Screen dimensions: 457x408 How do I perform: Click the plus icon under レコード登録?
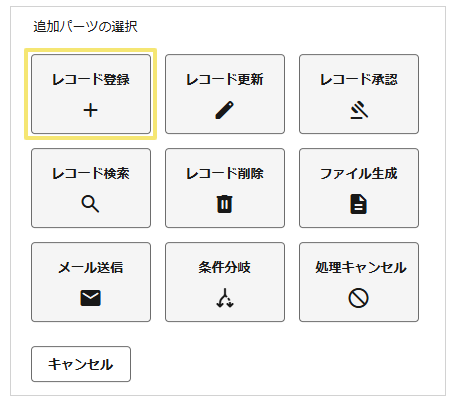(x=90, y=110)
